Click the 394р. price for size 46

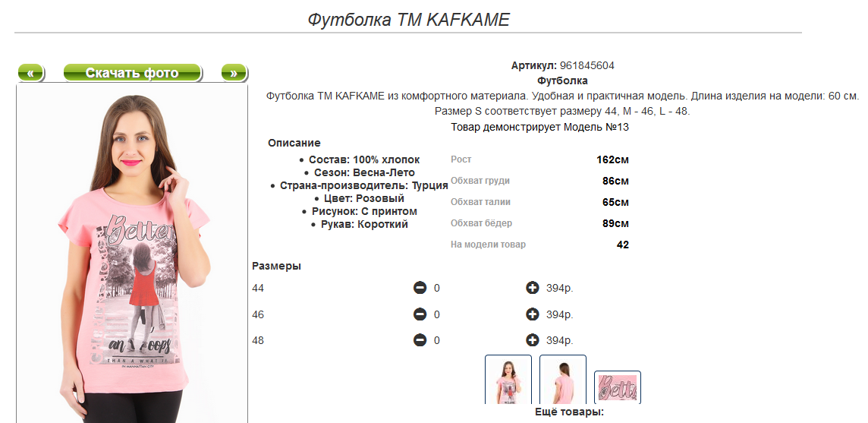click(560, 314)
